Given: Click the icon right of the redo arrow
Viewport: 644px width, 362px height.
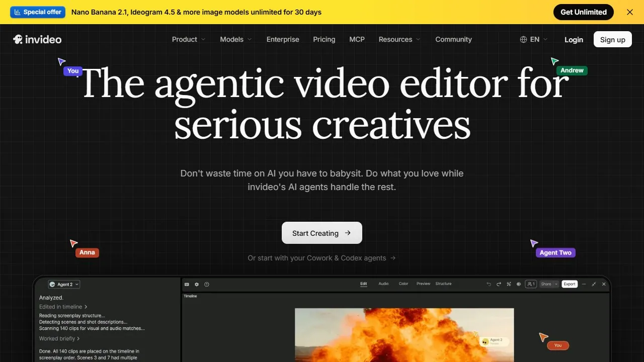Looking at the screenshot, I should (x=509, y=284).
